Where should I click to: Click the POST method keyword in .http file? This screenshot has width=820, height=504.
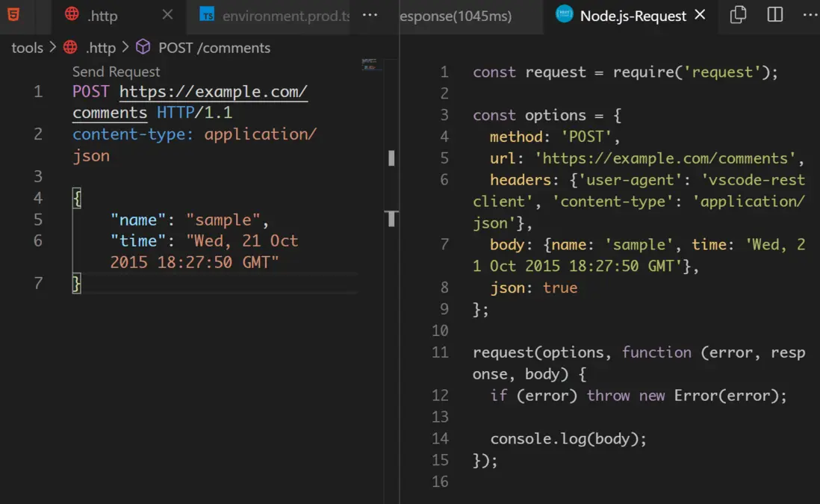(91, 92)
